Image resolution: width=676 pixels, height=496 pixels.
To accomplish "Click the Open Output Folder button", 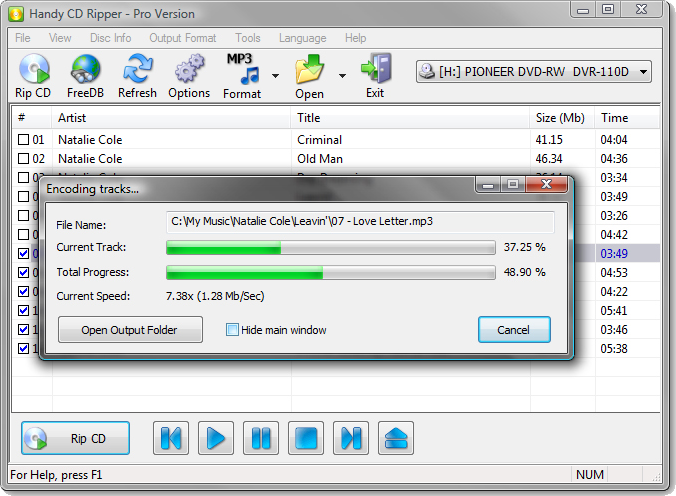I will pos(130,330).
